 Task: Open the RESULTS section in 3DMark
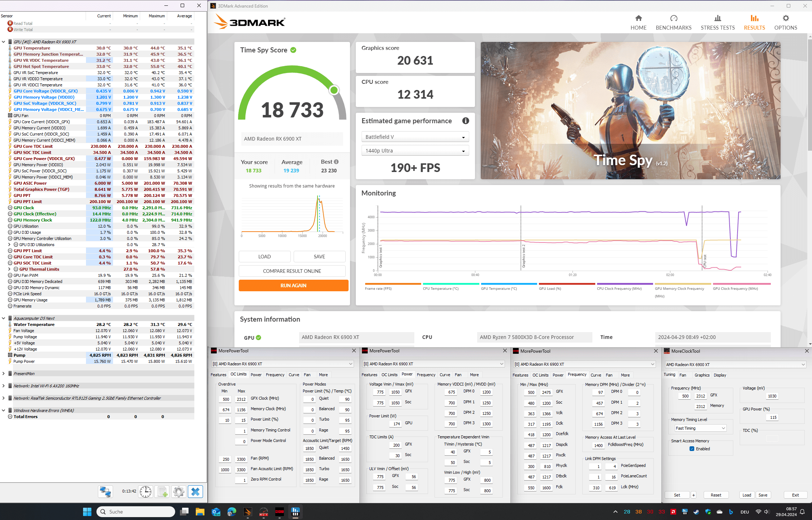click(x=754, y=22)
